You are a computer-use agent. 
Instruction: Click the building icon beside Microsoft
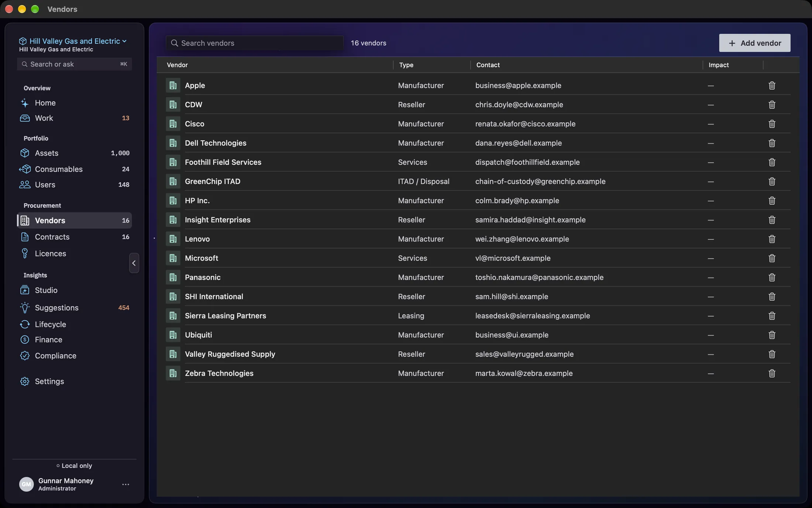pos(173,258)
